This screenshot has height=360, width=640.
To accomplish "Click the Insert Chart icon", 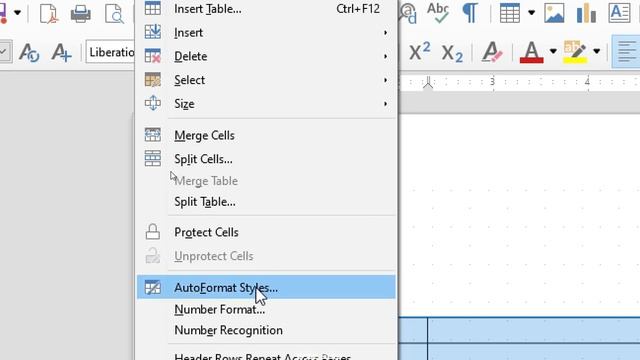I will pyautogui.click(x=586, y=13).
